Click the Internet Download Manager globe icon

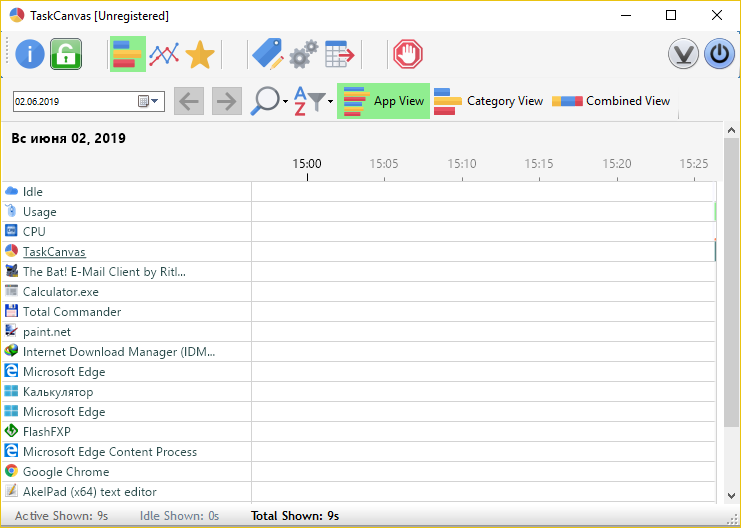pos(11,351)
